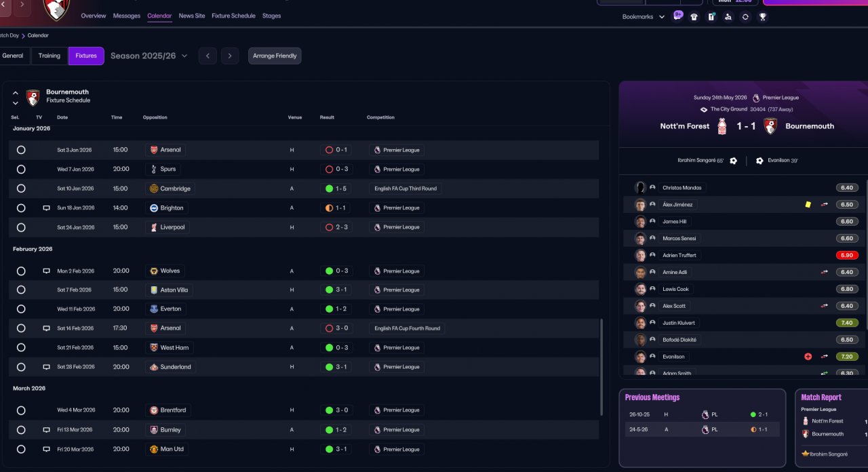The image size is (868, 472).
Task: Sort fixtures by Date column header
Action: (x=62, y=117)
